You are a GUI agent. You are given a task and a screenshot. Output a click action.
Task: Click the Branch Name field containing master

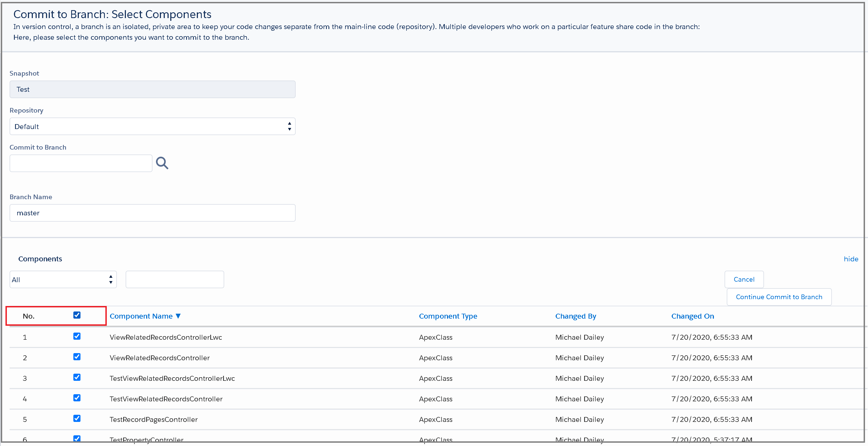coord(152,213)
